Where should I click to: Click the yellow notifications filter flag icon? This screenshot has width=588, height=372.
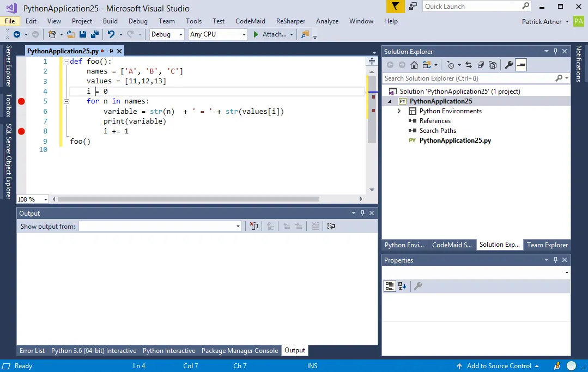(395, 7)
